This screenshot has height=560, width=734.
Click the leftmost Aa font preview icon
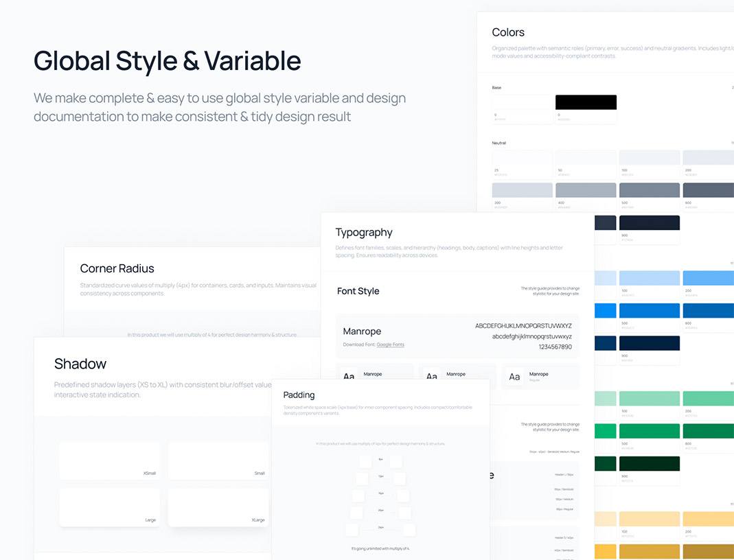tap(349, 375)
